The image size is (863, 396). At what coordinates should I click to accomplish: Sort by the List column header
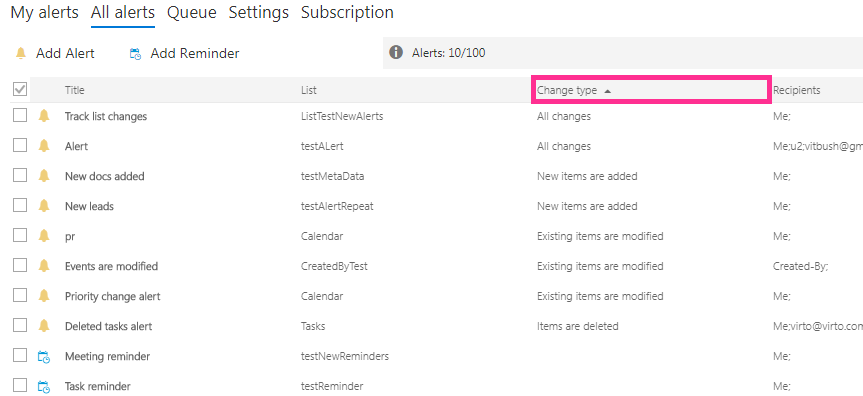309,90
